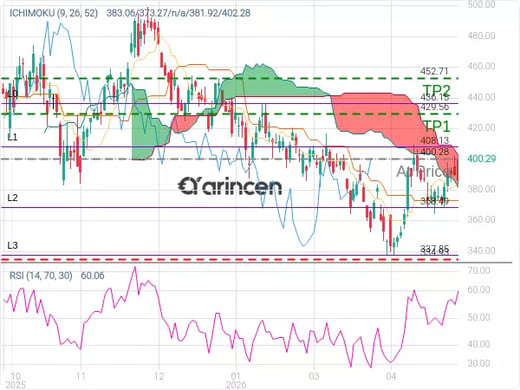Click month 01 on the date axis

click(x=236, y=376)
